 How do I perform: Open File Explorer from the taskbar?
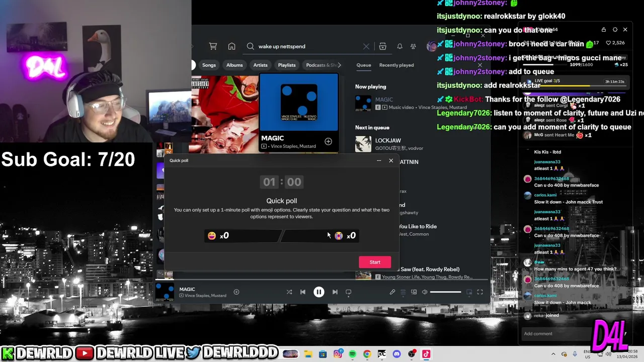[x=308, y=354]
